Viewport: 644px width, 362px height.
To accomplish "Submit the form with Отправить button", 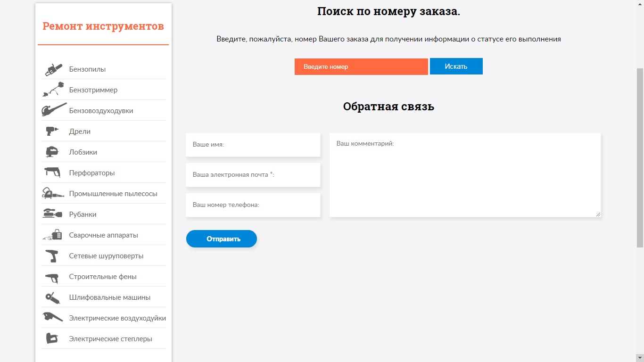I will [x=222, y=239].
